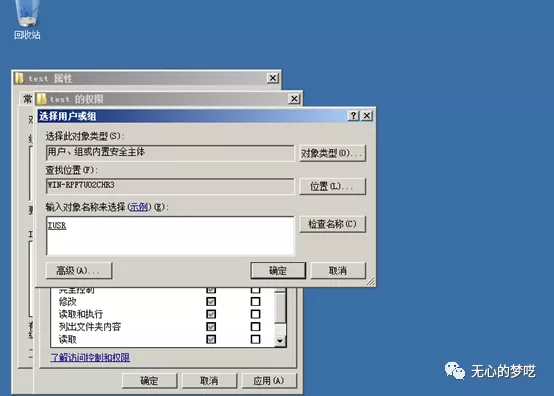Click the object type field 用户、组或内置安全主体

(x=170, y=153)
